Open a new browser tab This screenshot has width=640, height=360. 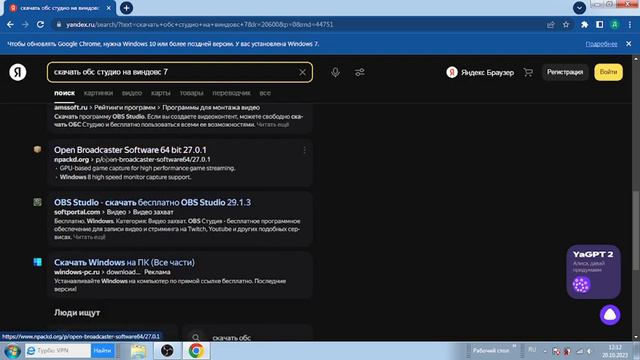[x=127, y=8]
